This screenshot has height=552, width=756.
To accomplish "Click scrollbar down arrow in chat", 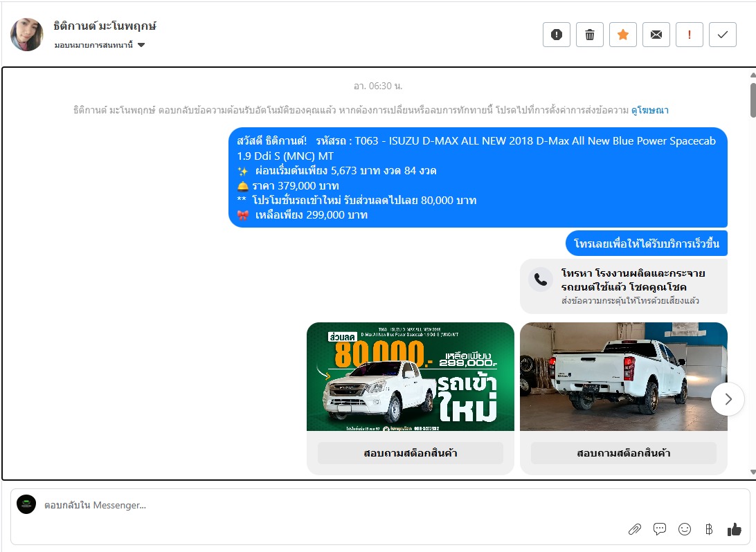I will [753, 472].
